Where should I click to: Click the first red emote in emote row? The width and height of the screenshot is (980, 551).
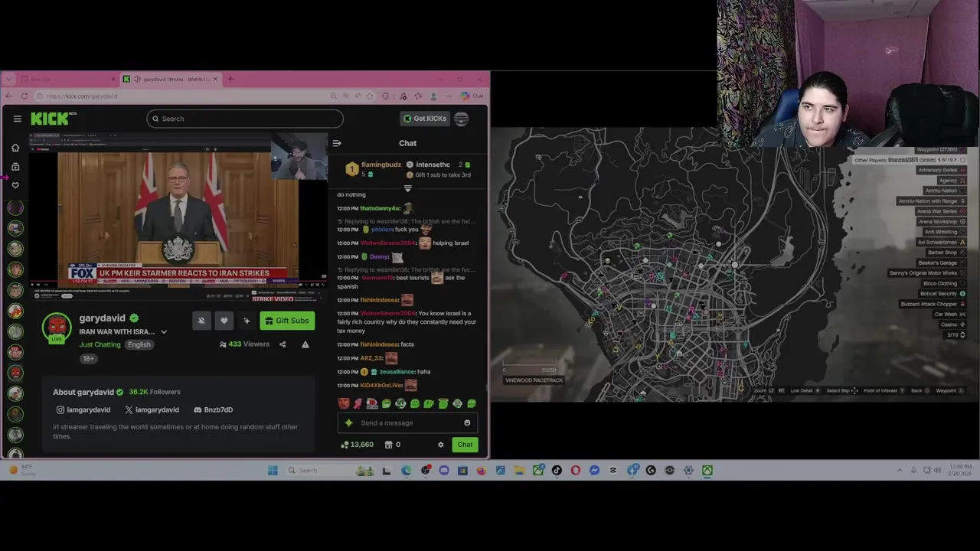344,403
